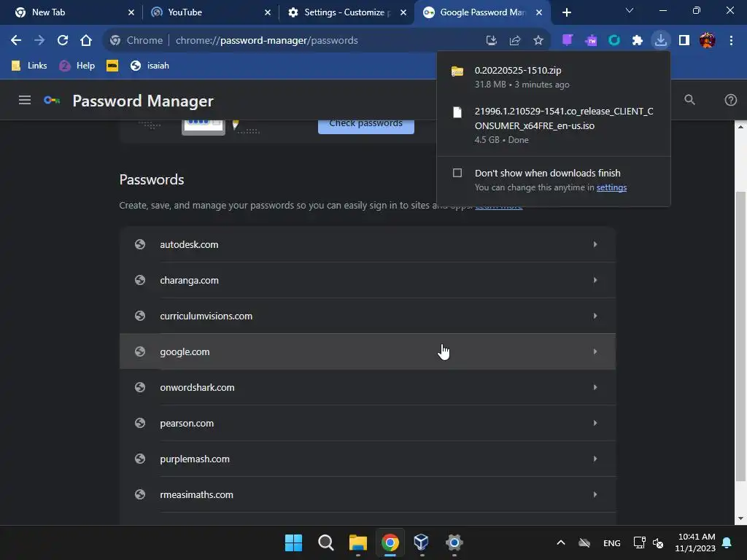Switch to the YouTube tab
This screenshot has height=560, width=747.
[x=209, y=12]
